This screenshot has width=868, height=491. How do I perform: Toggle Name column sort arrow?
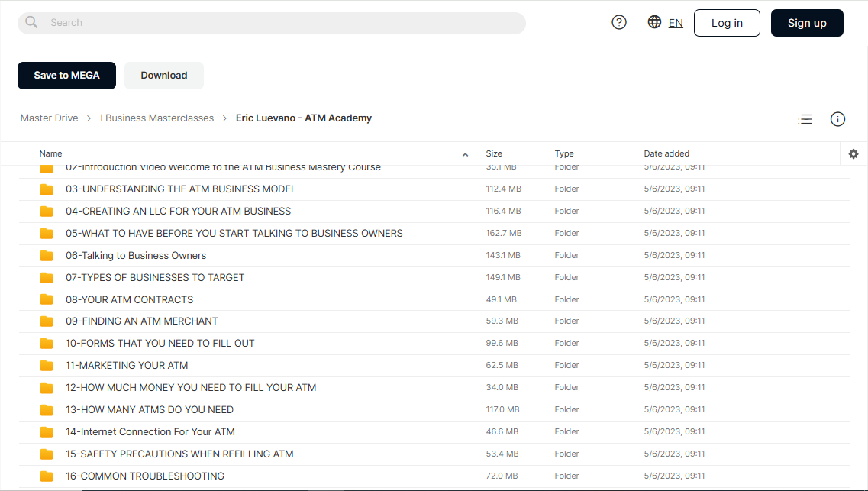click(465, 154)
